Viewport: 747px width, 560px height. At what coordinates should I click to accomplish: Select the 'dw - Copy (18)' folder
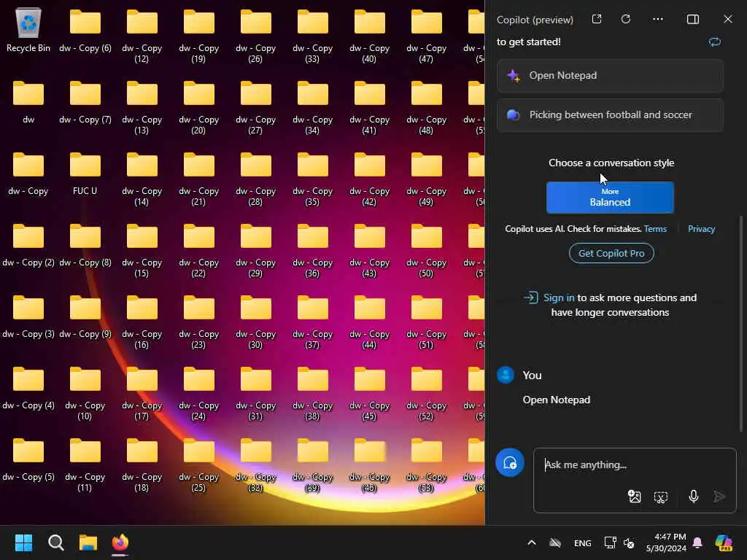[x=142, y=464]
